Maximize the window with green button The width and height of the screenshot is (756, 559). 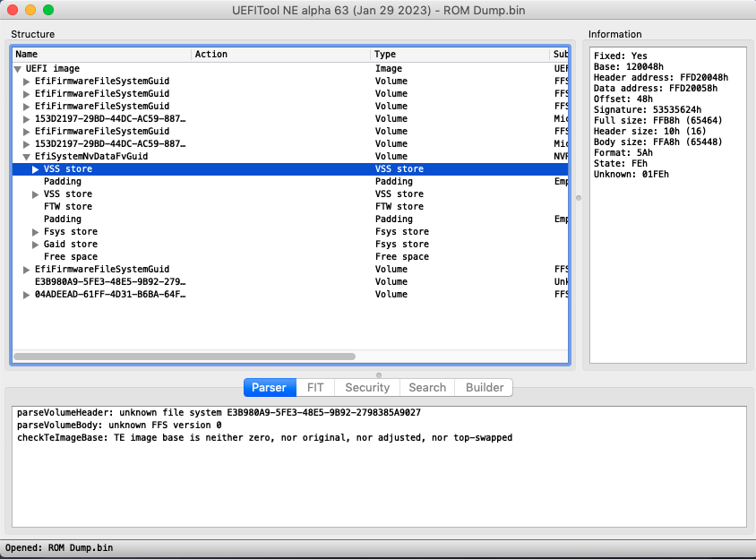pos(48,10)
